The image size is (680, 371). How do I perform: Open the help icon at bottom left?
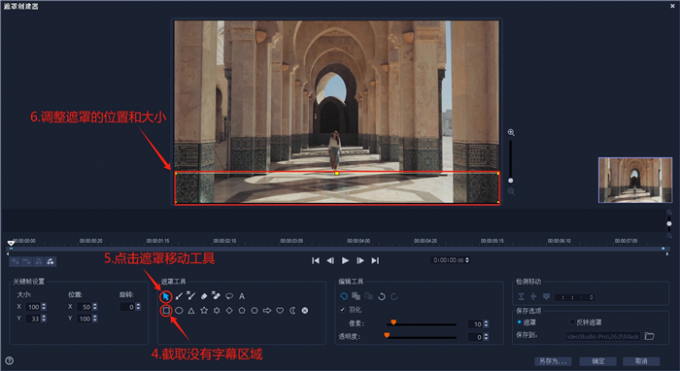[9, 361]
